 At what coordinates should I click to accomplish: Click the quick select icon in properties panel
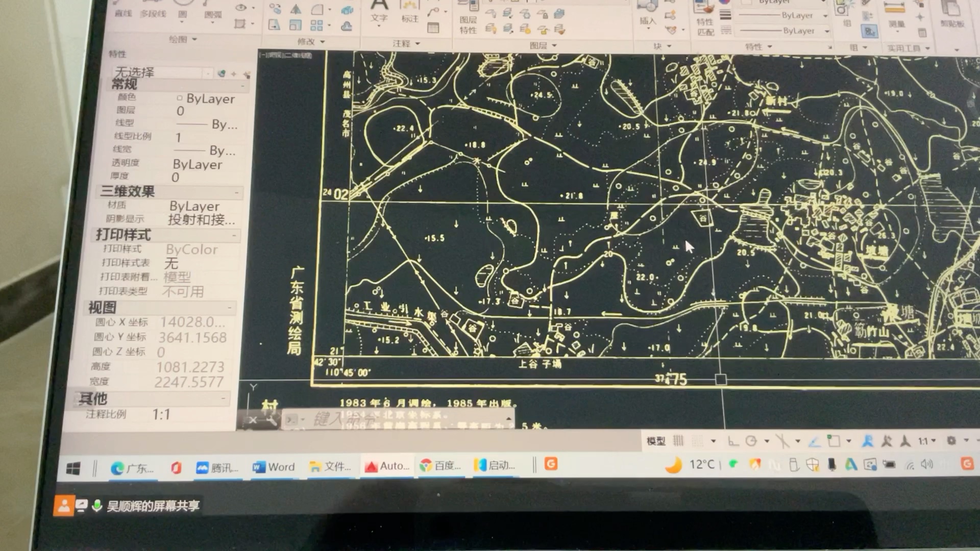(x=247, y=74)
